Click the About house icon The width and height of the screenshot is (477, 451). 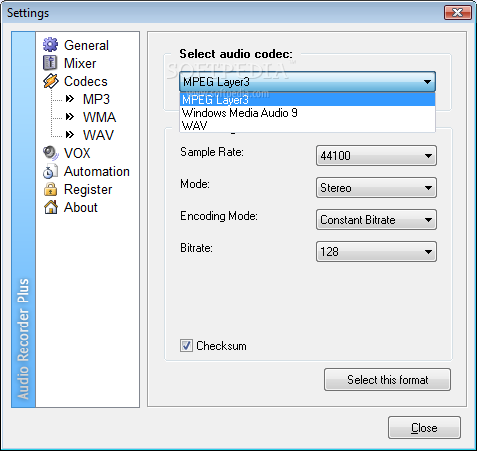click(51, 207)
